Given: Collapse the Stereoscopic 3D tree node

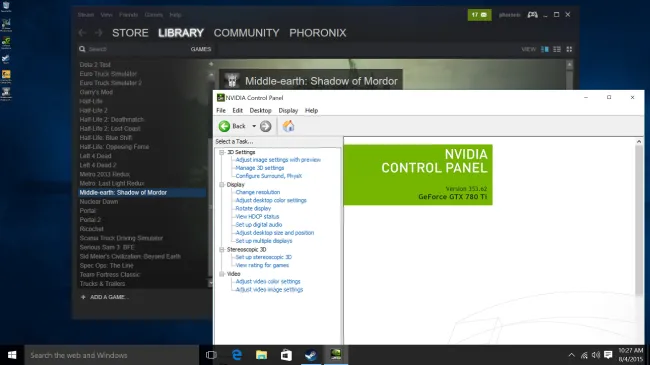Looking at the screenshot, I should (222, 250).
